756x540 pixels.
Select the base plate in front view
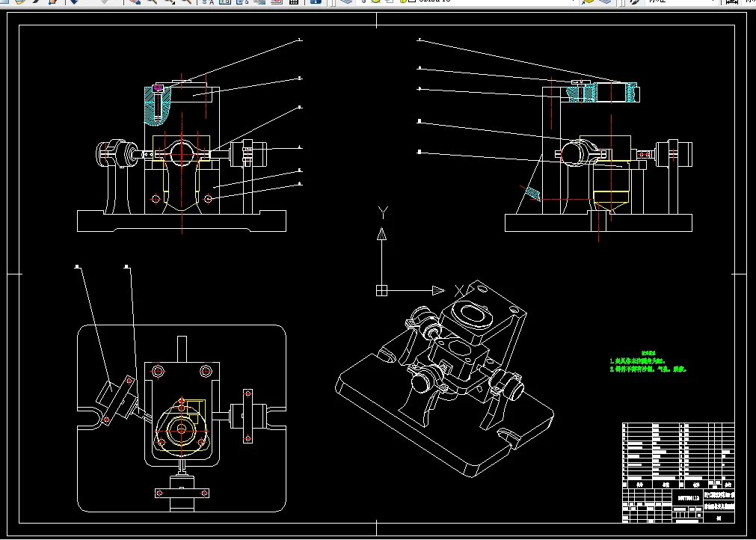(x=182, y=221)
